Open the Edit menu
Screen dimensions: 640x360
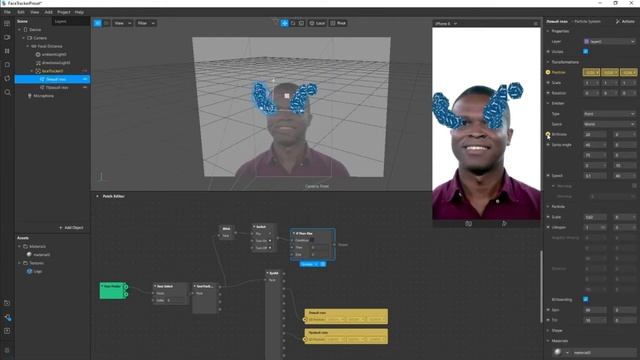(x=21, y=12)
